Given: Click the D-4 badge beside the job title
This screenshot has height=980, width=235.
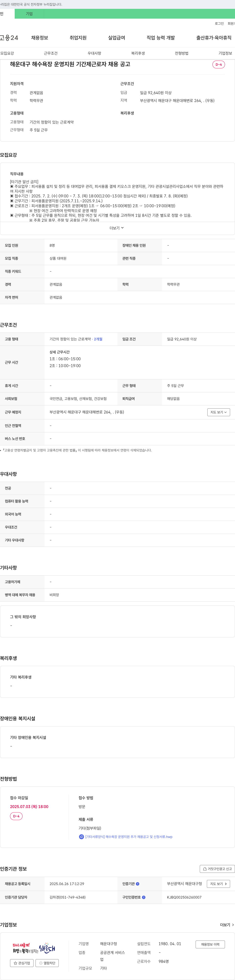Looking at the screenshot, I should pyautogui.click(x=219, y=65).
